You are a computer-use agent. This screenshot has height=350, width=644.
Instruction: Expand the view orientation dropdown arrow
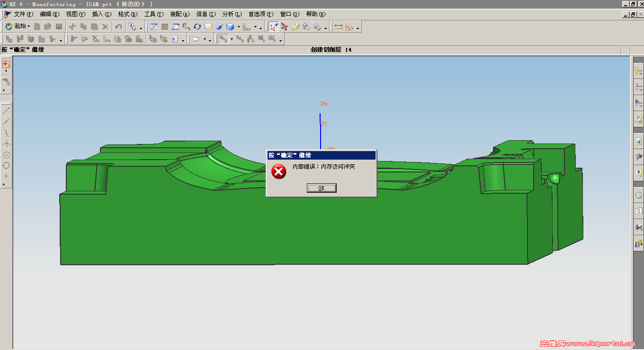tap(255, 27)
